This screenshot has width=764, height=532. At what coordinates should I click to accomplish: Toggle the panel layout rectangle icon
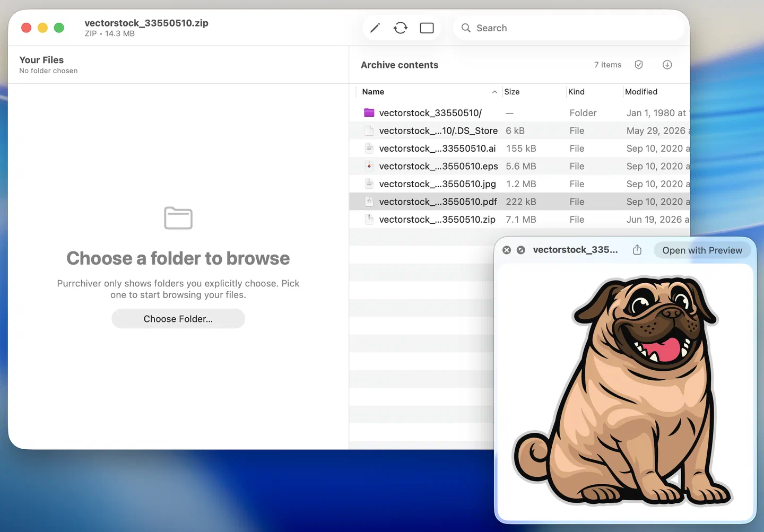pyautogui.click(x=427, y=28)
